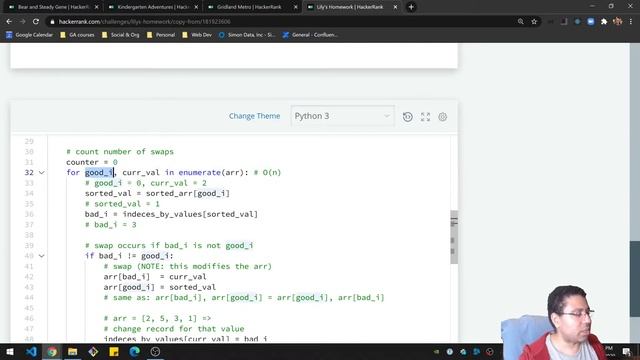
Task: Click the '# count number of swaps' comment
Action: point(120,152)
